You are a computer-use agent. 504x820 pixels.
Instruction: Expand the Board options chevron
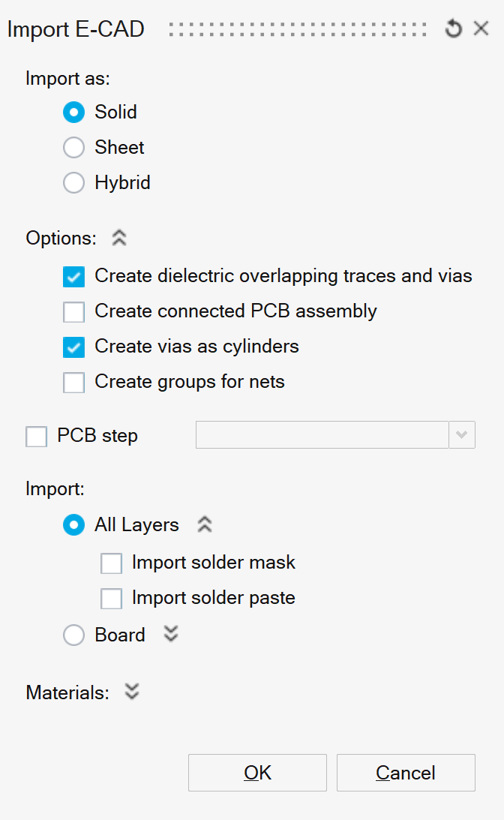(171, 634)
